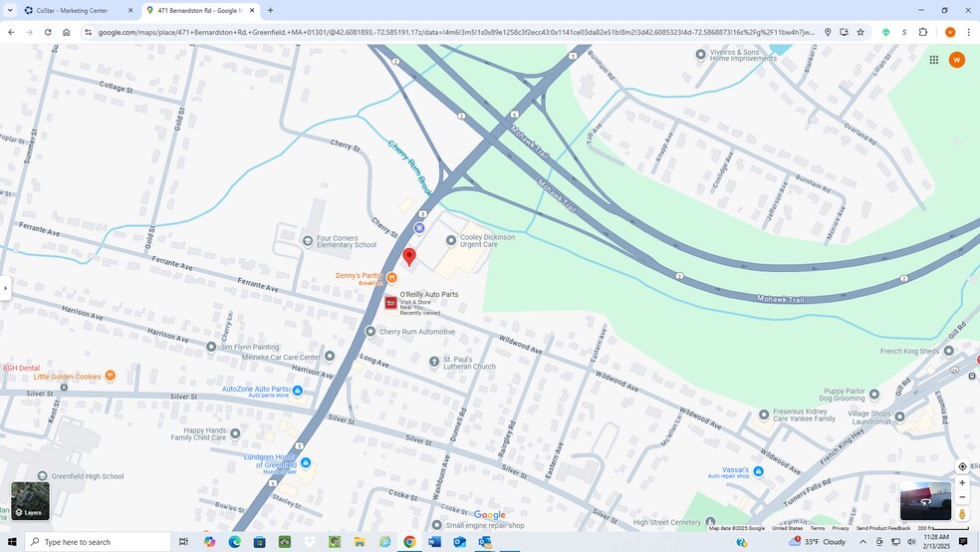Click Send Product Feedback link
The width and height of the screenshot is (980, 552).
pos(882,528)
